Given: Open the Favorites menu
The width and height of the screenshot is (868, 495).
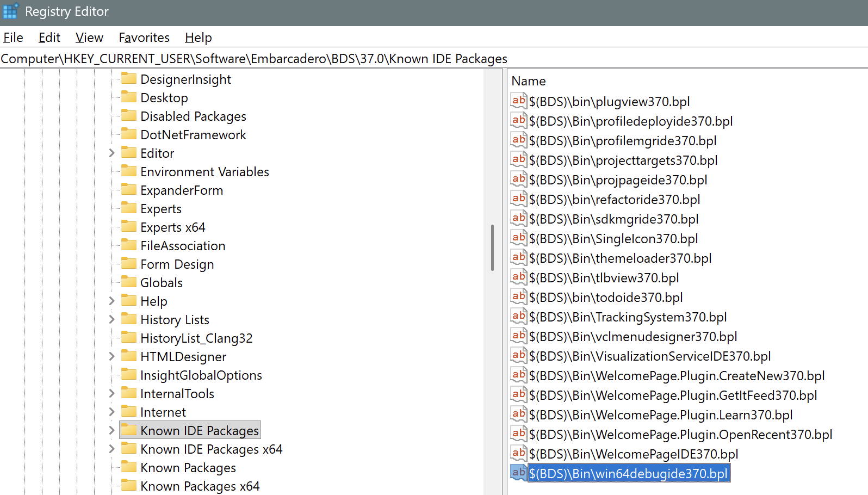Looking at the screenshot, I should click(144, 38).
